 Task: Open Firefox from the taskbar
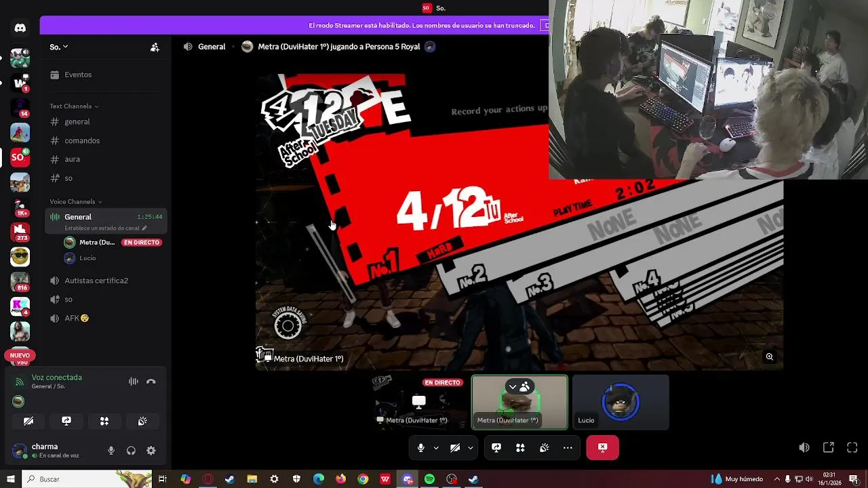pyautogui.click(x=340, y=479)
